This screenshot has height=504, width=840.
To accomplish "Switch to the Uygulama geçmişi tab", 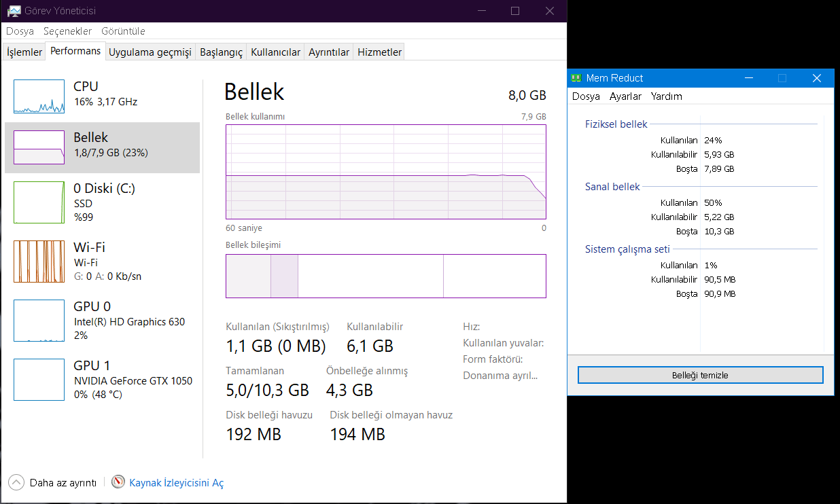I will 150,52.
